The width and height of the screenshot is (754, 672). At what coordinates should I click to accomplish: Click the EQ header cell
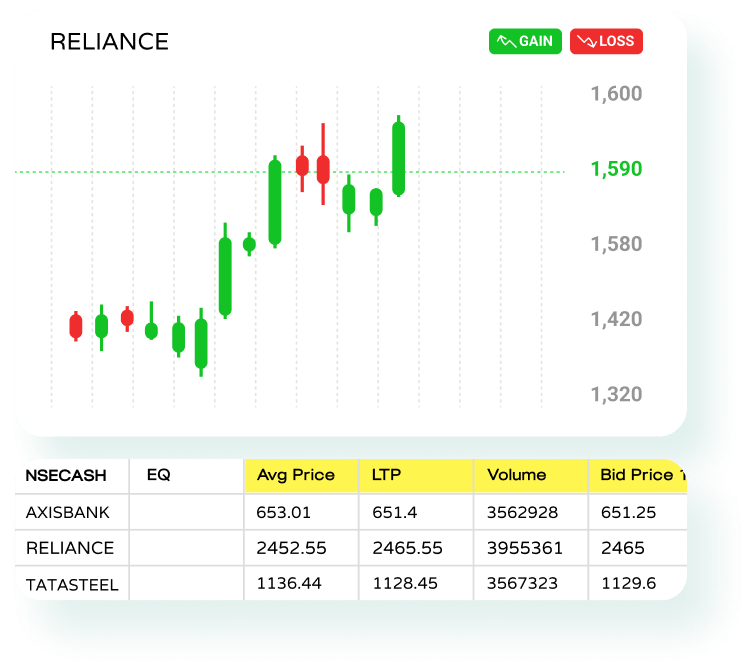[159, 475]
